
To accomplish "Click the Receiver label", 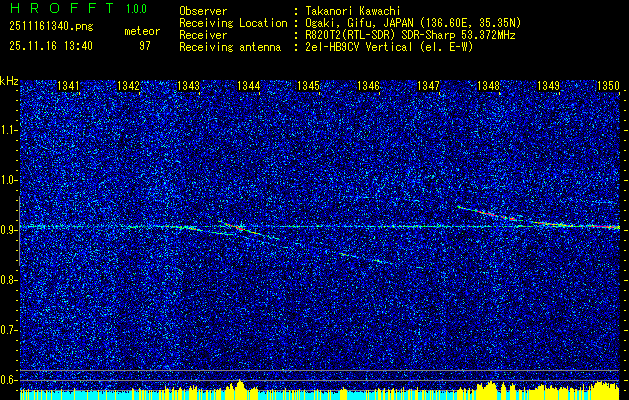I will (x=203, y=35).
